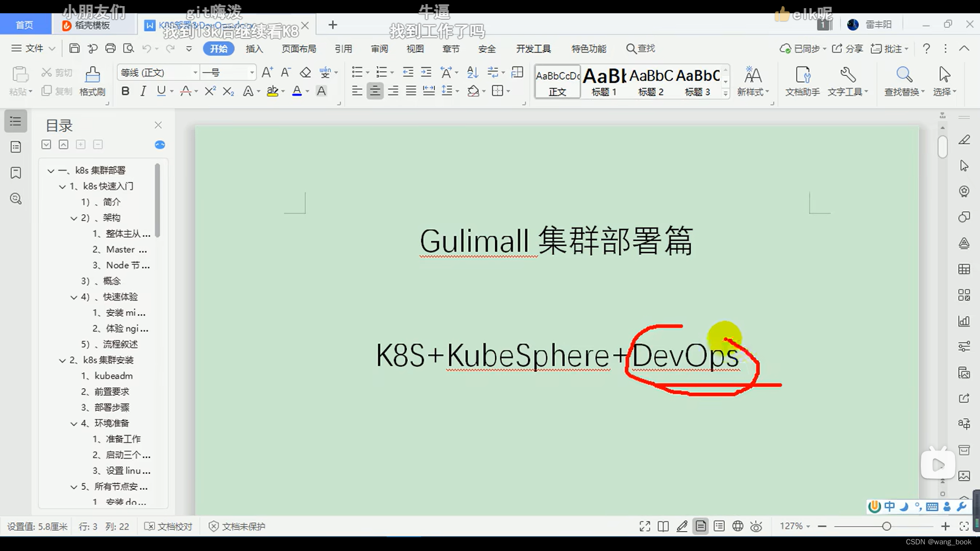The image size is (980, 551).
Task: Click the help question mark icon
Action: pyautogui.click(x=926, y=48)
